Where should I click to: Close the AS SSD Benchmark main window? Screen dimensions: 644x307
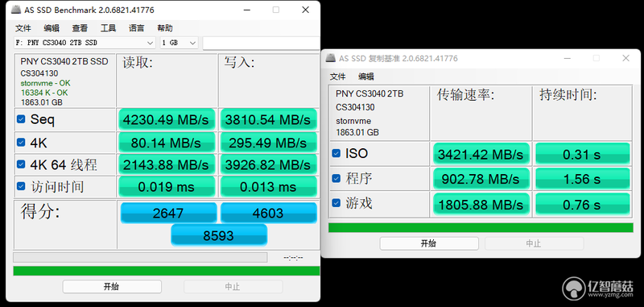click(x=306, y=10)
